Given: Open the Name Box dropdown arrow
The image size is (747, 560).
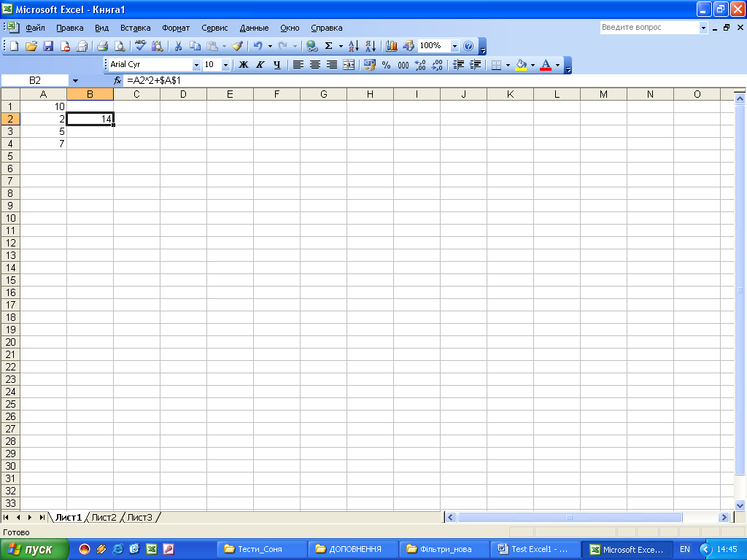Looking at the screenshot, I should pos(75,80).
